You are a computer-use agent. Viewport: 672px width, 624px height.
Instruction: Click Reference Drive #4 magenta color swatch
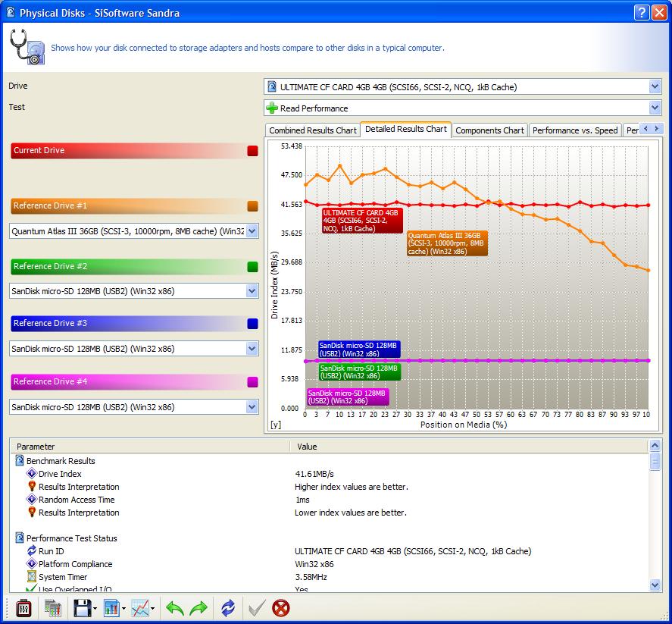click(x=252, y=382)
